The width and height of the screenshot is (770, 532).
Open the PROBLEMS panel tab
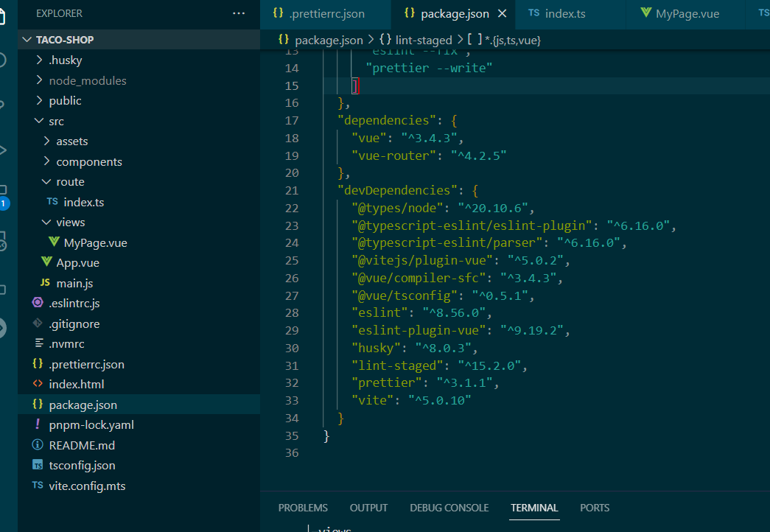(x=303, y=508)
